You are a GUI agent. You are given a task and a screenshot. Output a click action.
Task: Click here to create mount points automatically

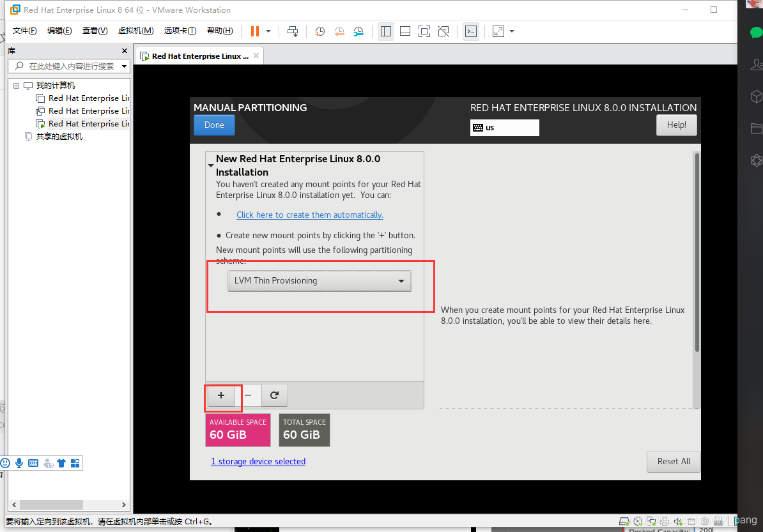(309, 215)
